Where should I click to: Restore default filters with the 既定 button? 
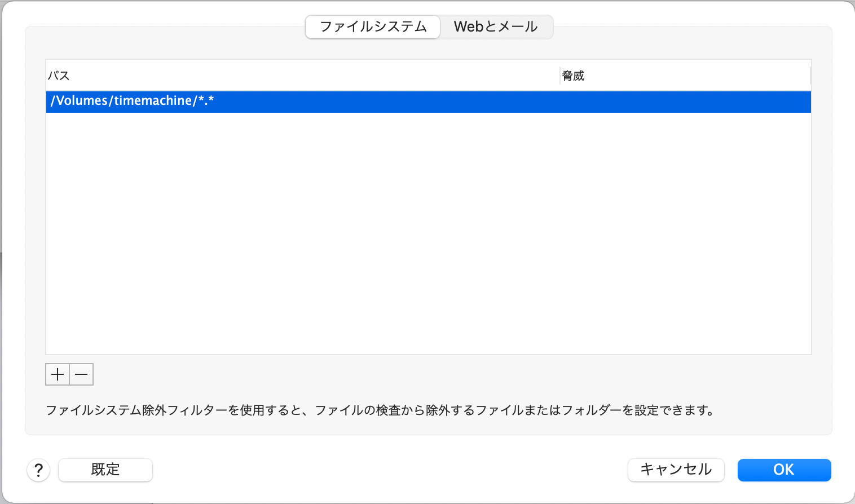click(105, 470)
